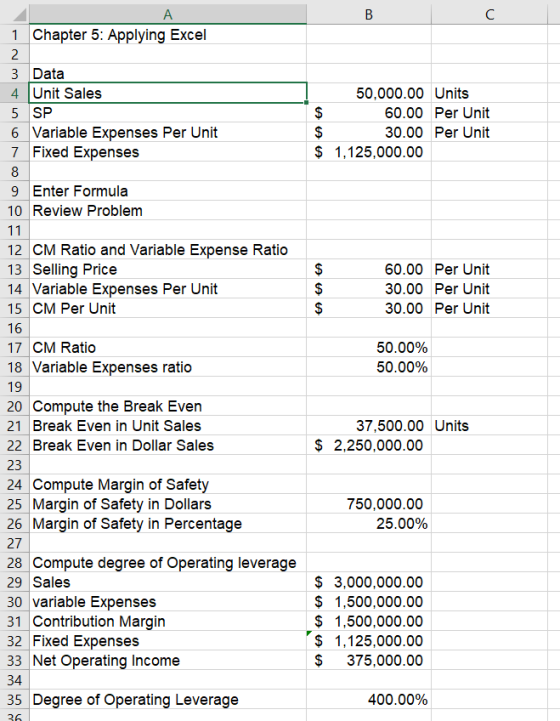
Task: Click the '$ 1,125,000.00' value in row 7
Action: tap(369, 152)
